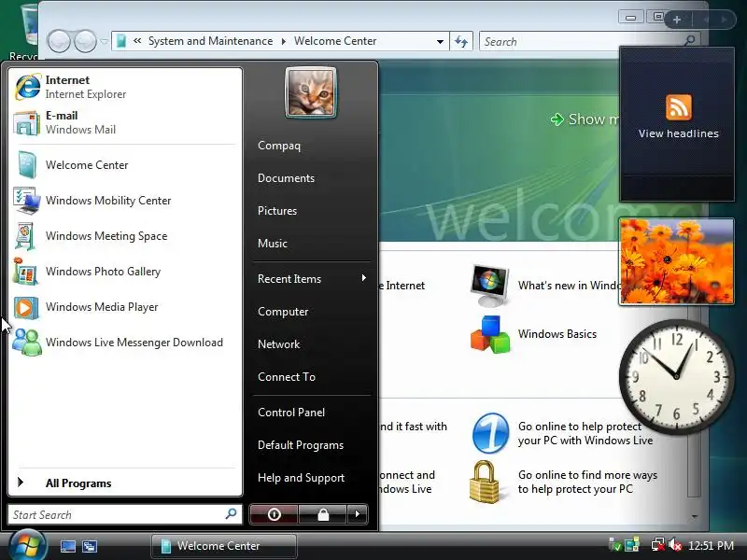
Task: Click the Windows Security shield tray icon
Action: click(x=615, y=545)
